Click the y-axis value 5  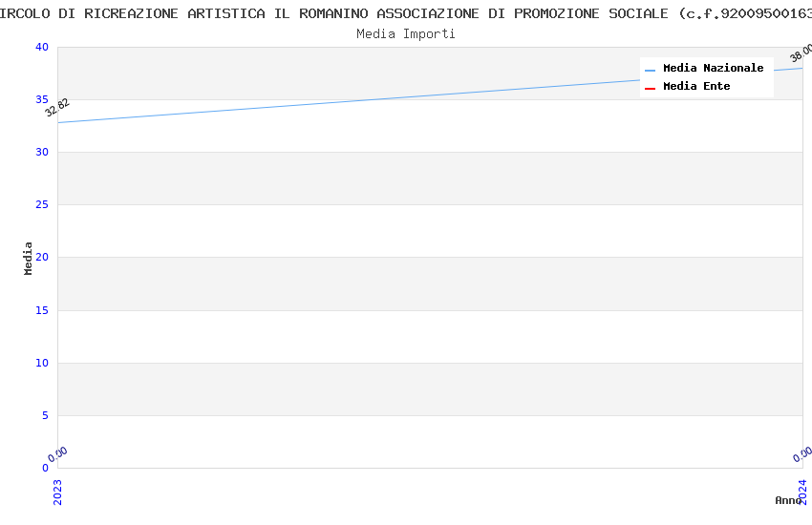click(46, 415)
